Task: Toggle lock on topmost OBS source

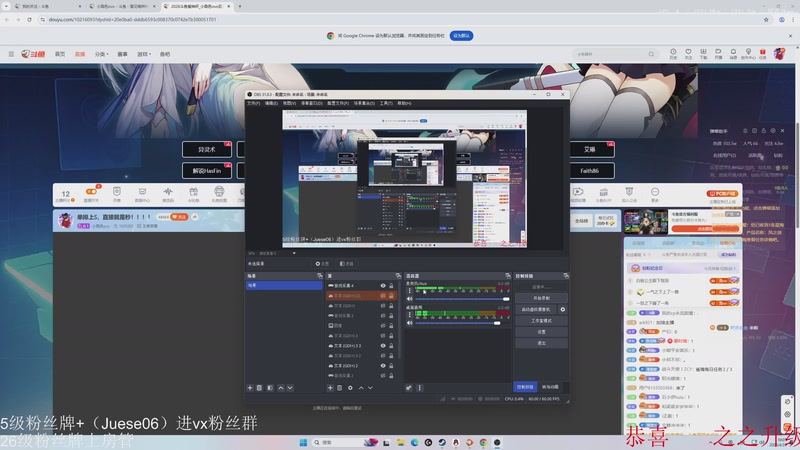Action: 391,286
